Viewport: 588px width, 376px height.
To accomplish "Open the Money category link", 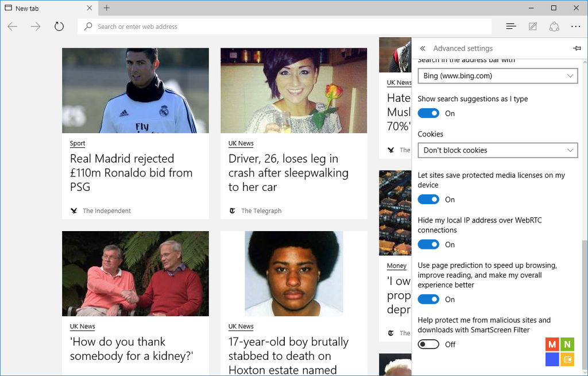I will pyautogui.click(x=396, y=266).
